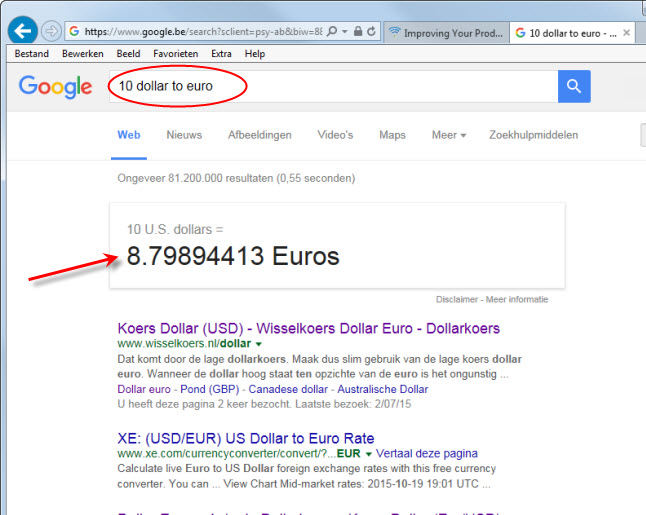Click the '10 U.S. dollars =' text
Image resolution: width=646 pixels, height=515 pixels.
[175, 229]
